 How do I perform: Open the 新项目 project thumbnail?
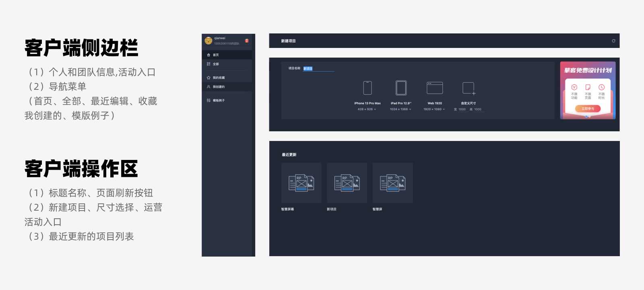(x=347, y=183)
